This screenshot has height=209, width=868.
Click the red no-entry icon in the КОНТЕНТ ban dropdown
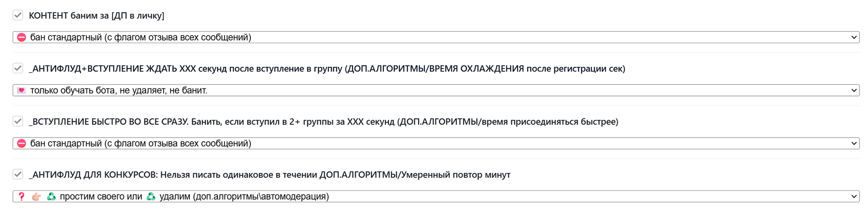[22, 38]
